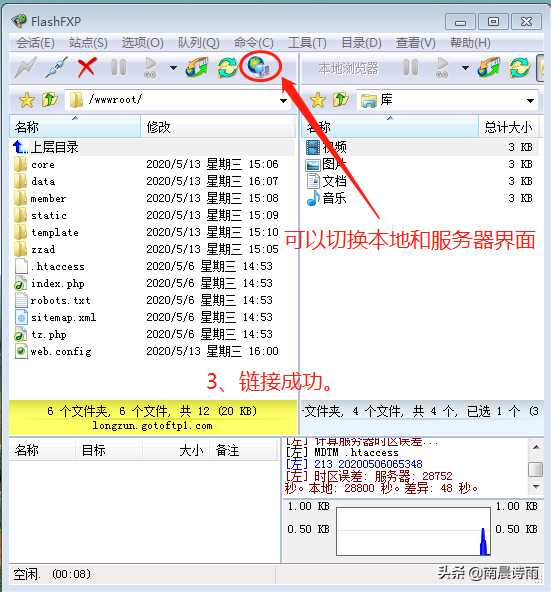
Task: Click the log scrollbar thumb
Action: pyautogui.click(x=536, y=470)
